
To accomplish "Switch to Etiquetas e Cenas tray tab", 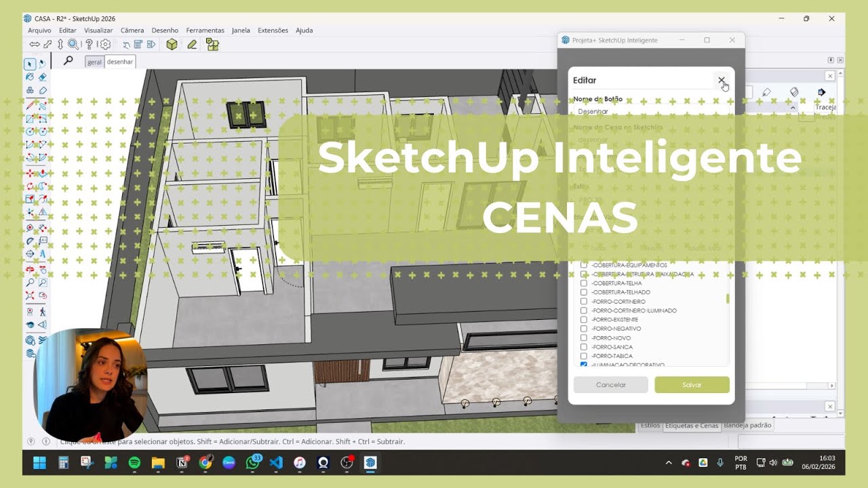I will (x=692, y=426).
